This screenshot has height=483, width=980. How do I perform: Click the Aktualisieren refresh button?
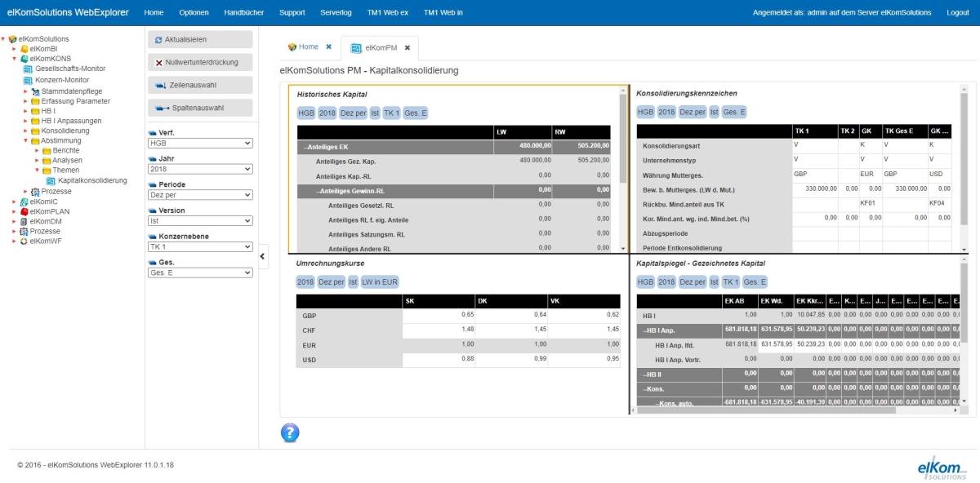[x=200, y=39]
